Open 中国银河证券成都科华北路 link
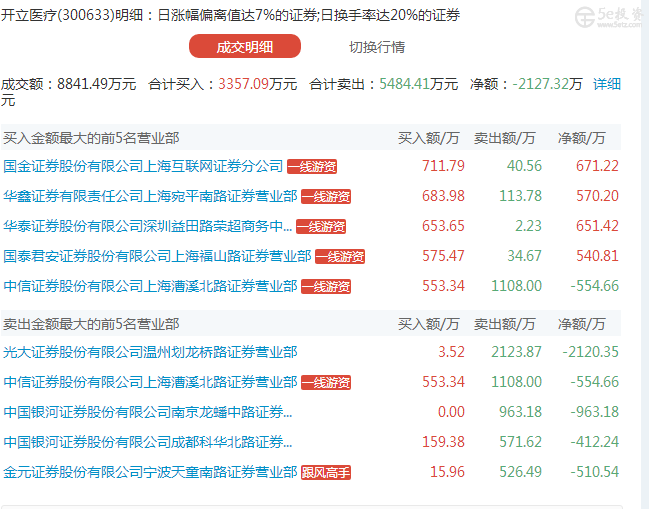 148,442
